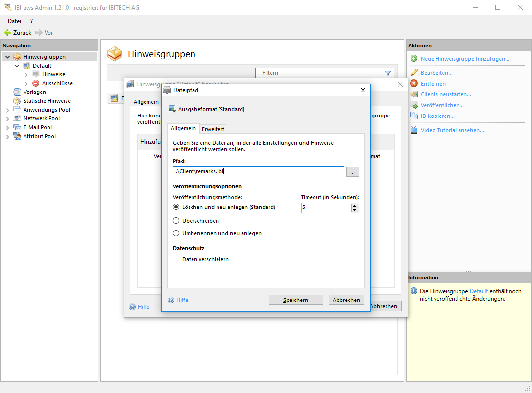Click the red Entfernen icon

(x=414, y=84)
